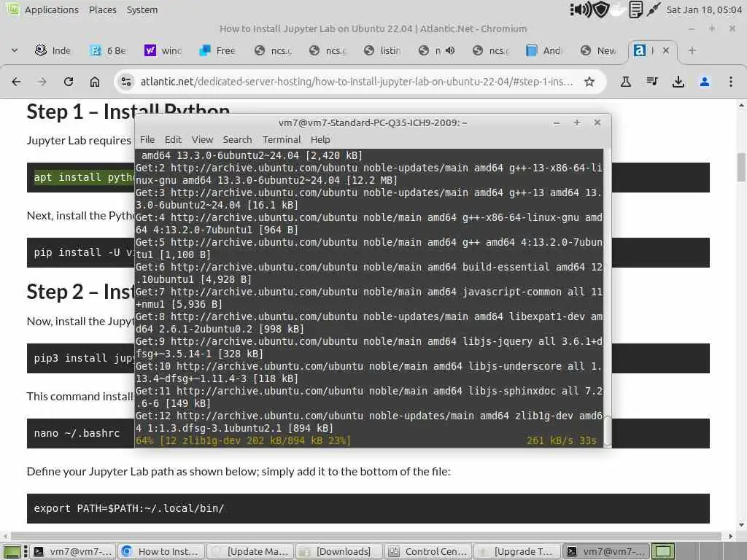The height and width of the screenshot is (560, 747).
Task: Click the notes tray icon
Action: (x=635, y=9)
